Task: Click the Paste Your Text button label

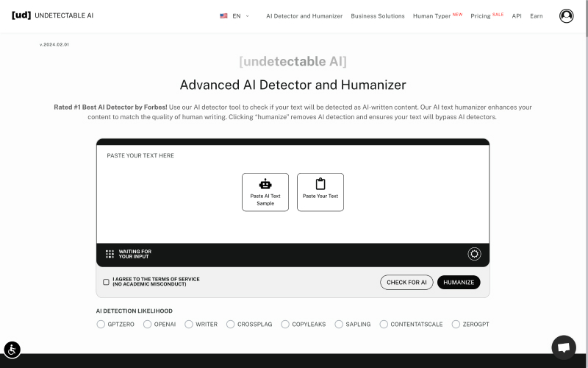Action: pos(320,196)
